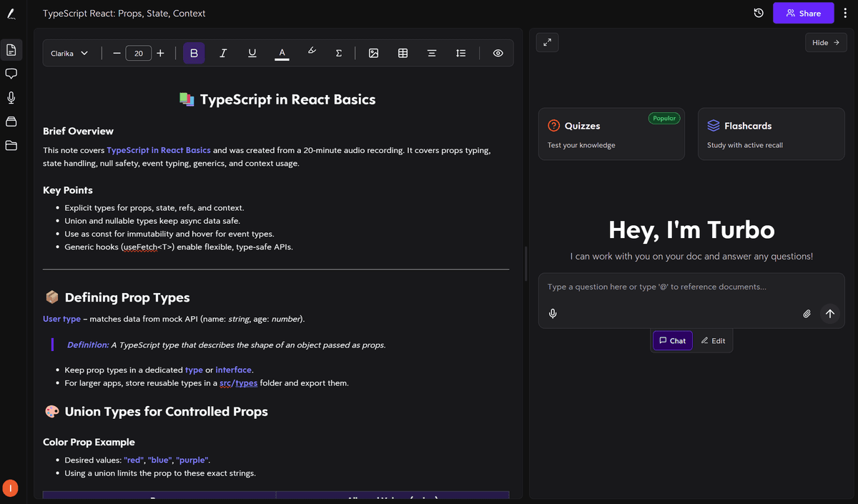
Task: Open the microphone recording tool in sidebar
Action: [11, 98]
